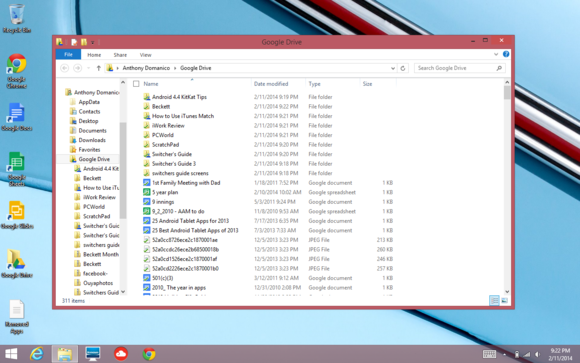Go up one folder level
The width and height of the screenshot is (580, 363).
(98, 68)
